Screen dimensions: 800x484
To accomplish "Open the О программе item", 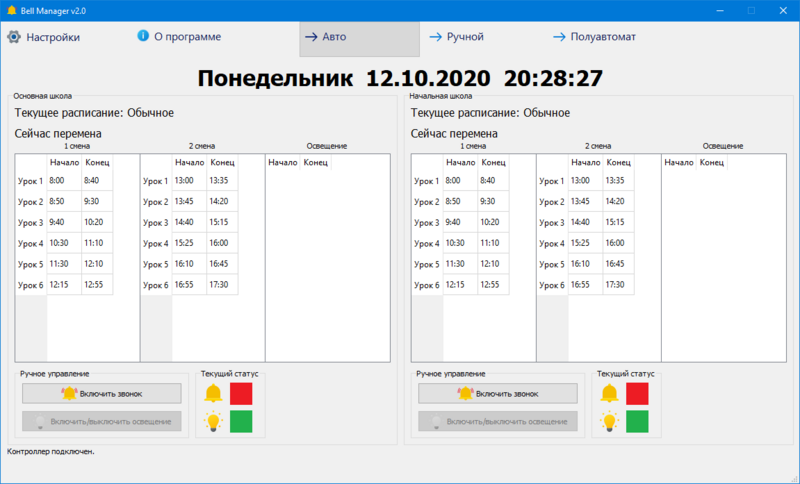I will point(180,37).
